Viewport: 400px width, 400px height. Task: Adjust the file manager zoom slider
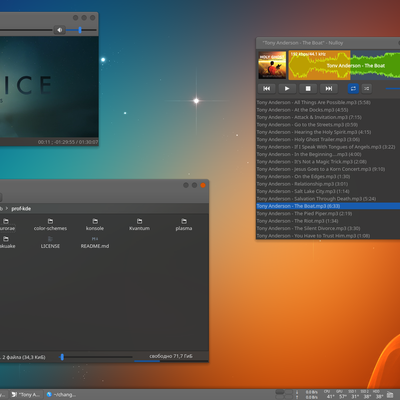(x=96, y=357)
